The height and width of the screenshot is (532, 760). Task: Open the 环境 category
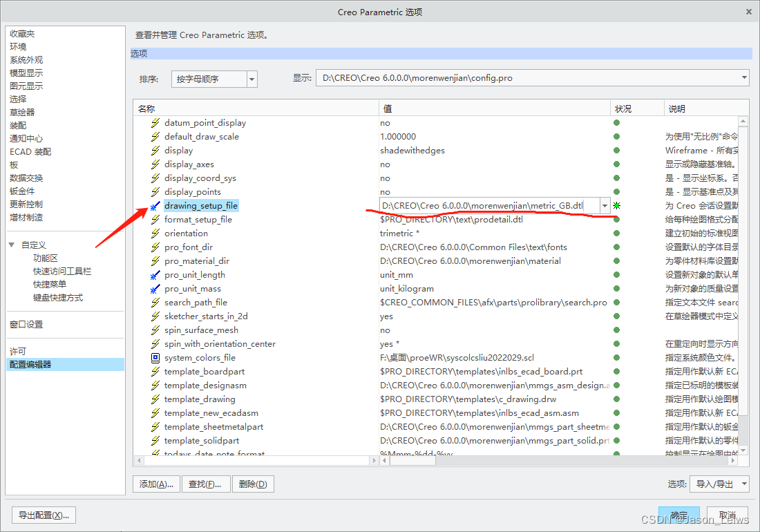18,47
